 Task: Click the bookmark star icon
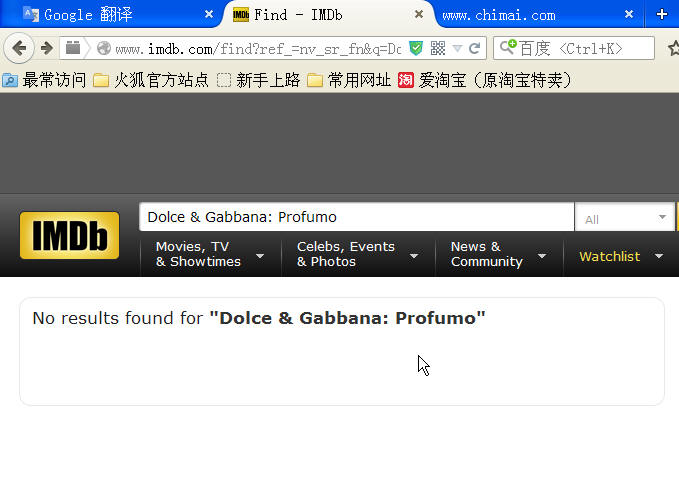pos(673,48)
